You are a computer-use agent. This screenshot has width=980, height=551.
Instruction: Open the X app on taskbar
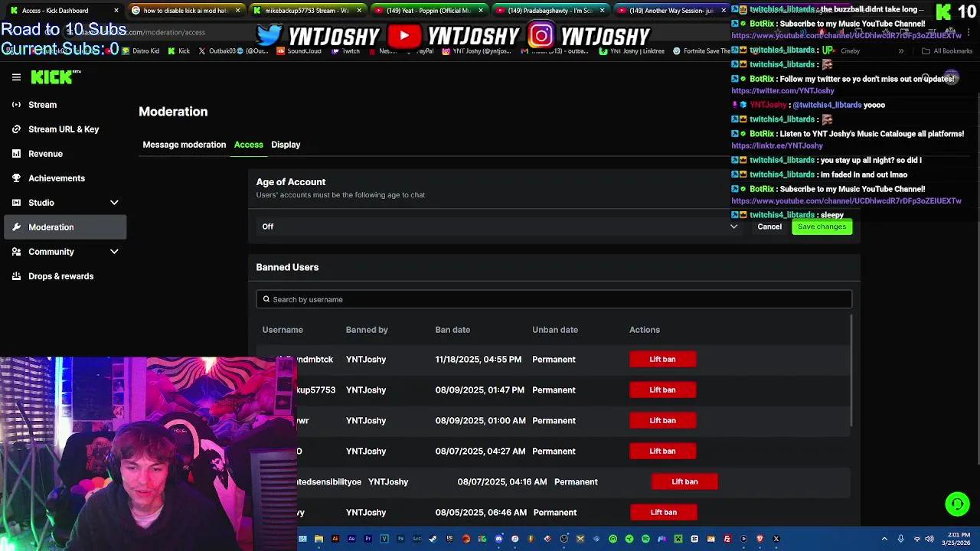tap(776, 539)
